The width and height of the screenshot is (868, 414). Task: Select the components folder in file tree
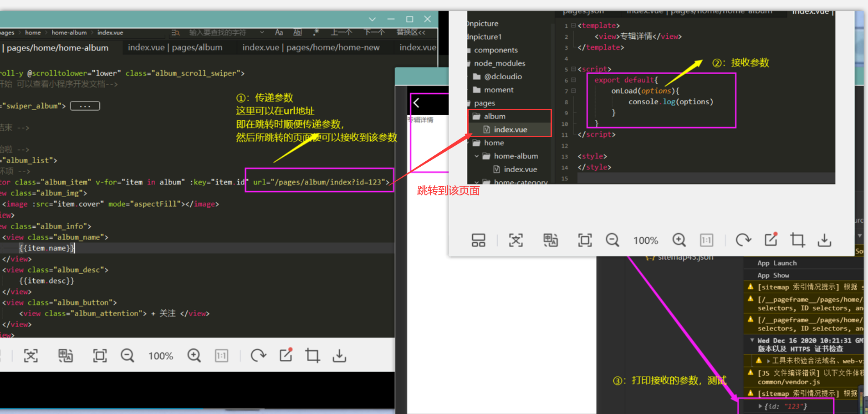(496, 50)
